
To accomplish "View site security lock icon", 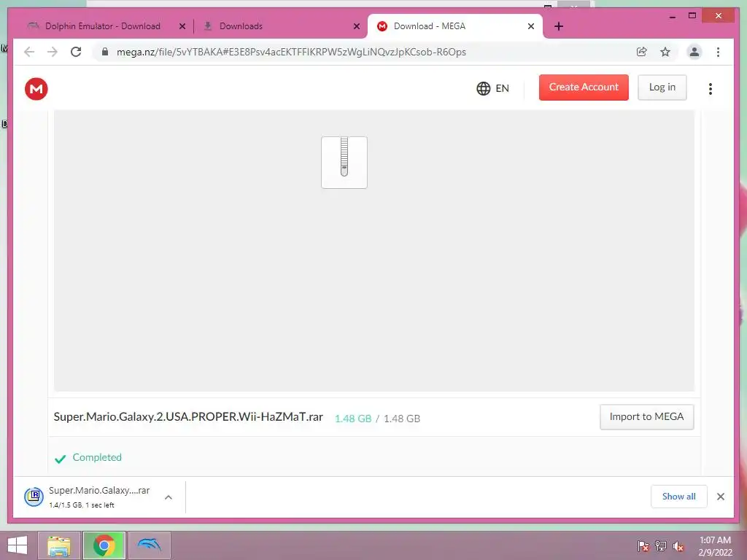I will click(105, 52).
